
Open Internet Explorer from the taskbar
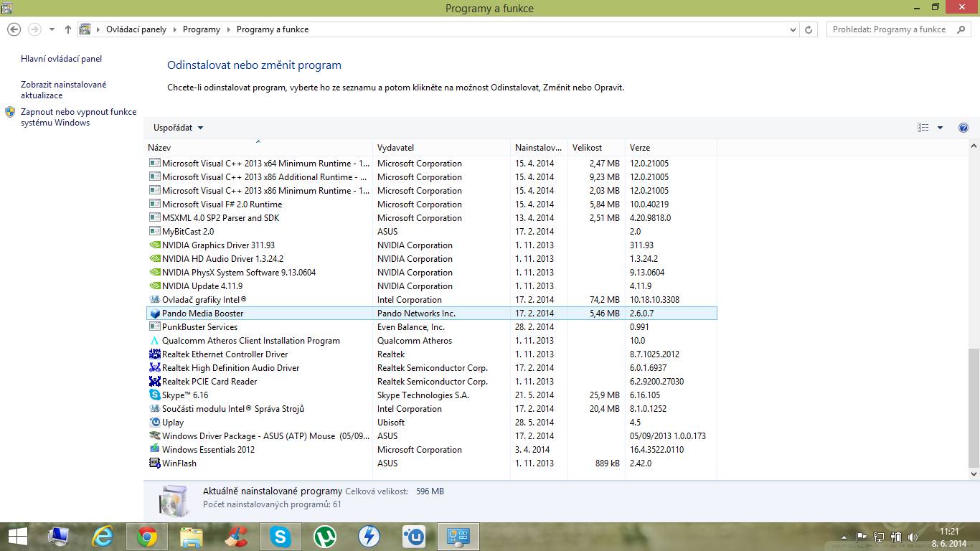103,537
